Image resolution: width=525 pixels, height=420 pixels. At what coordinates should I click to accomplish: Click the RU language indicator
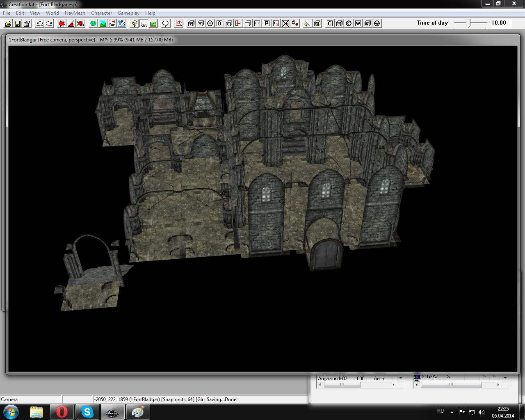(441, 411)
